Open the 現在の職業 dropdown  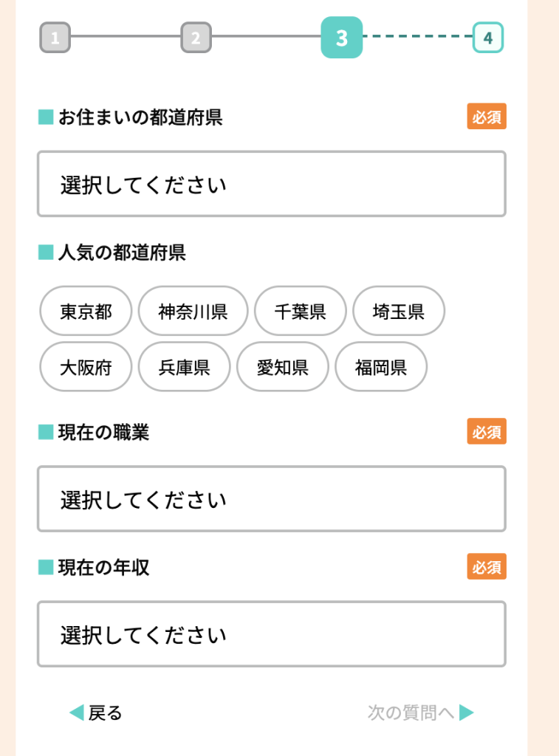point(271,498)
